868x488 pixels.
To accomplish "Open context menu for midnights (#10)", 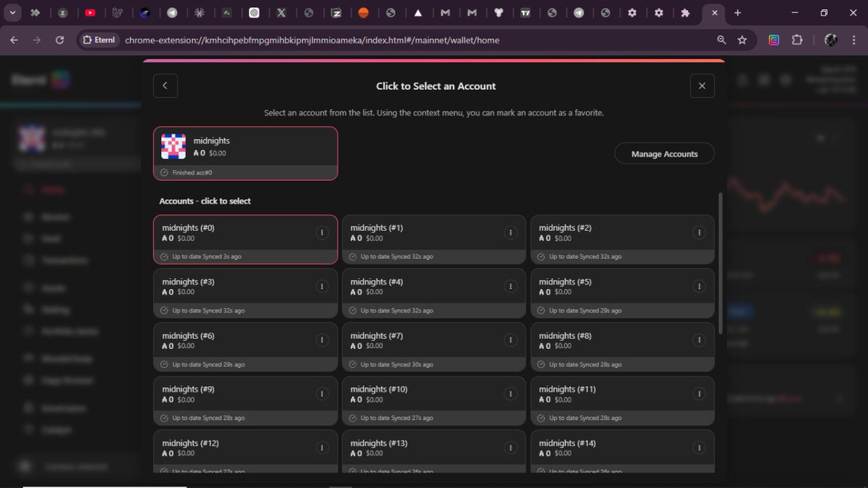I will point(511,394).
